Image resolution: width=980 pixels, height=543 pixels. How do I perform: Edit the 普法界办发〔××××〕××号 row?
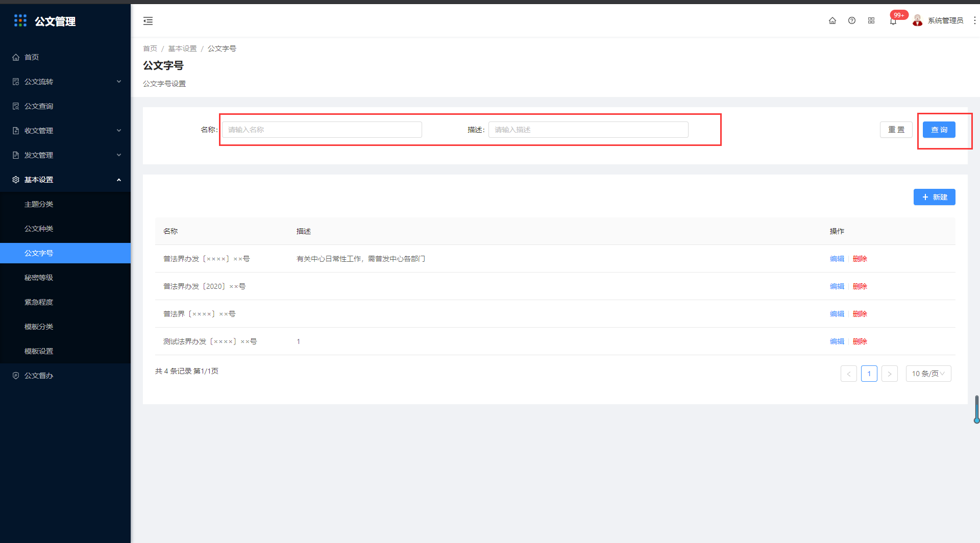837,259
